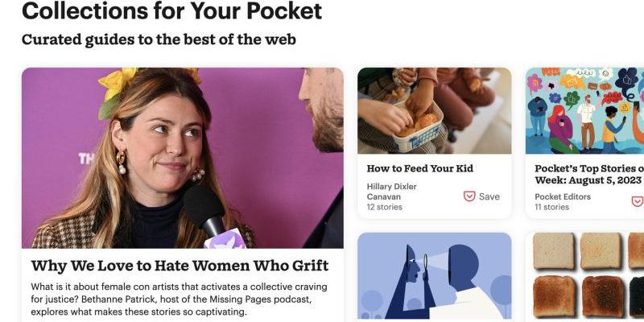Click the purple microphone flag in the featured image

coord(225,239)
